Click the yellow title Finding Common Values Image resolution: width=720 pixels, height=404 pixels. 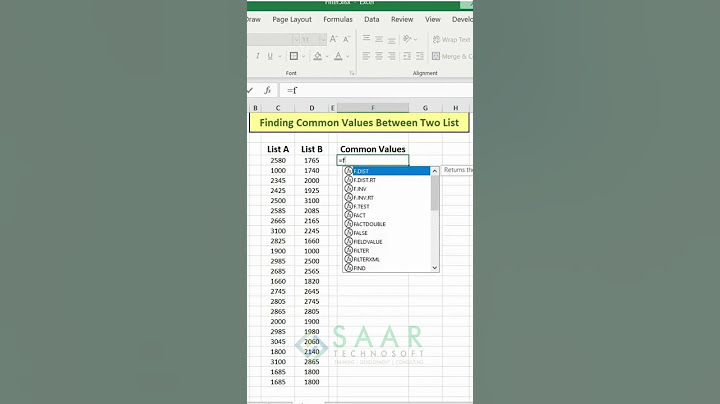(359, 123)
